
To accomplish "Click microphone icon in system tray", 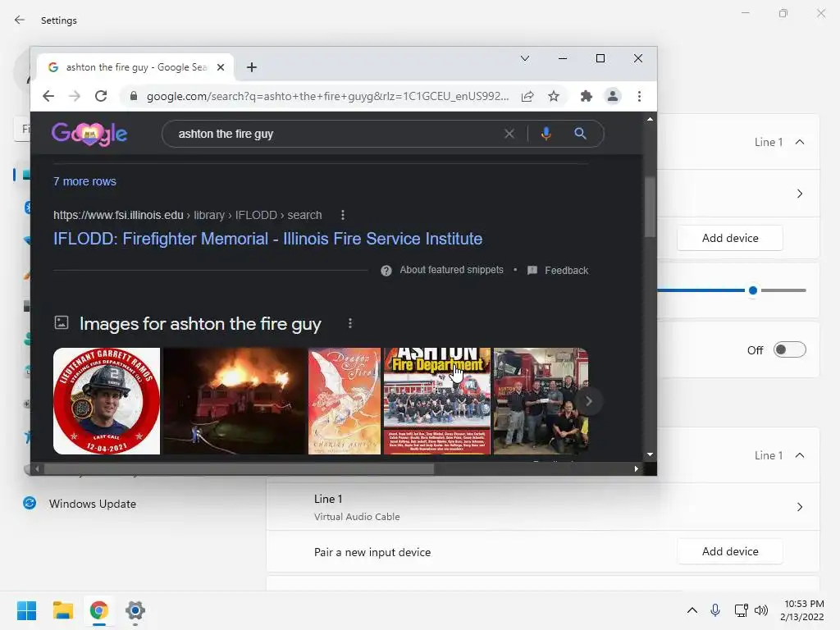I will pos(715,610).
